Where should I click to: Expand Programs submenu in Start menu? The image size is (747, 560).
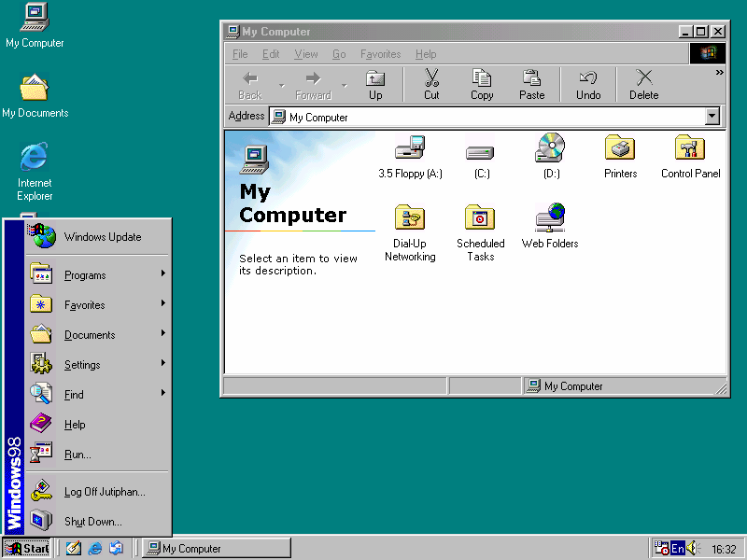(x=97, y=274)
